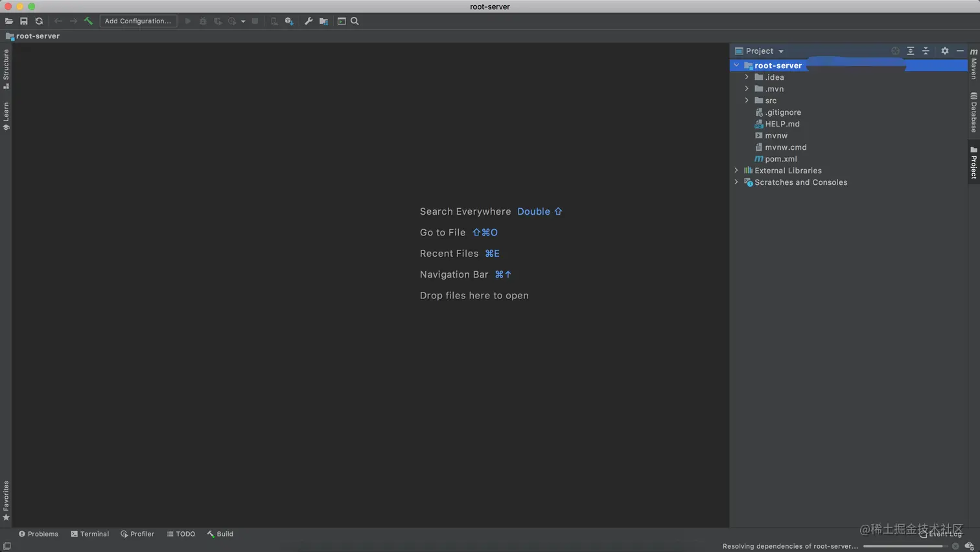Image resolution: width=980 pixels, height=552 pixels.
Task: Select the mvnw.cmd file
Action: [x=786, y=147]
